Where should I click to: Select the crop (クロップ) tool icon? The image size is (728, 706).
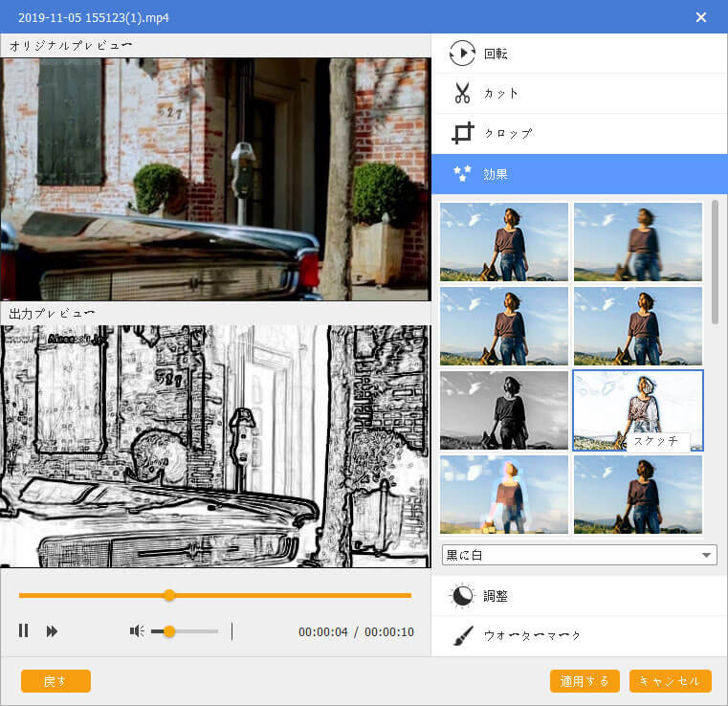462,133
